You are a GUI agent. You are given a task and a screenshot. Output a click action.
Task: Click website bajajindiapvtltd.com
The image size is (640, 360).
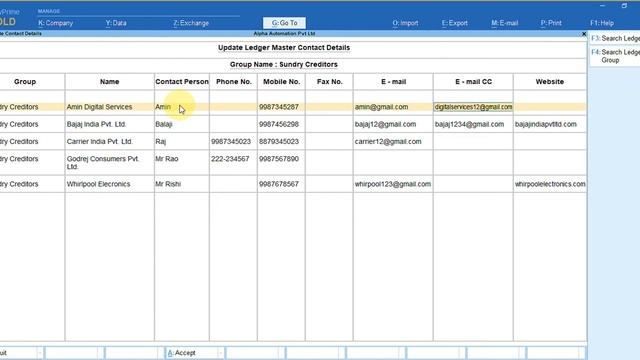(x=546, y=124)
